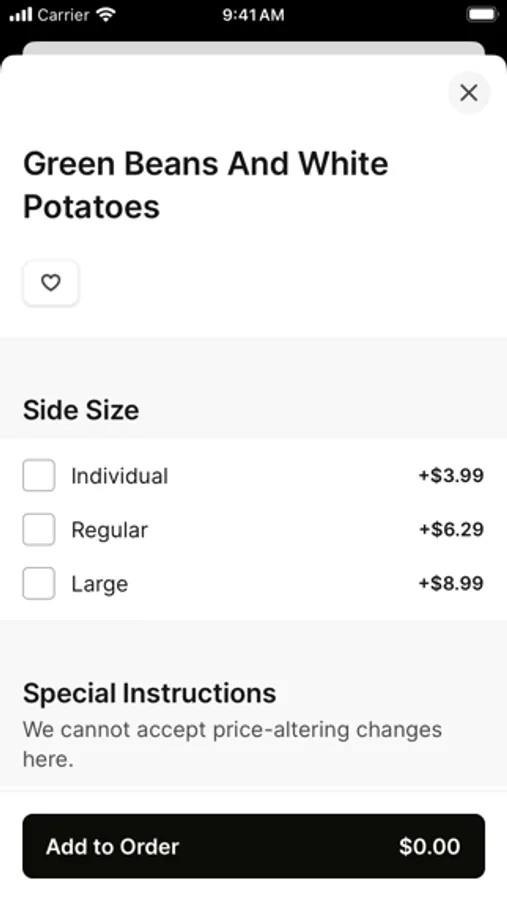Check the Individual size checkbox
The image size is (507, 900).
click(x=39, y=475)
